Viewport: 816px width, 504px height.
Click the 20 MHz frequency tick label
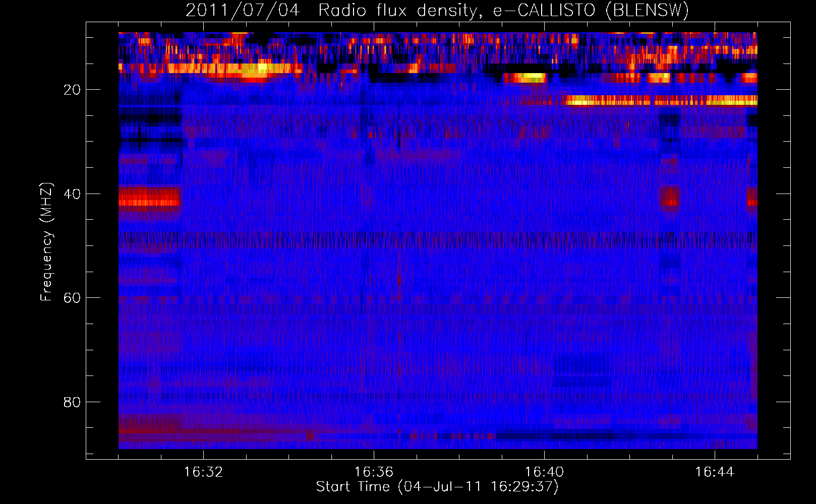click(73, 90)
